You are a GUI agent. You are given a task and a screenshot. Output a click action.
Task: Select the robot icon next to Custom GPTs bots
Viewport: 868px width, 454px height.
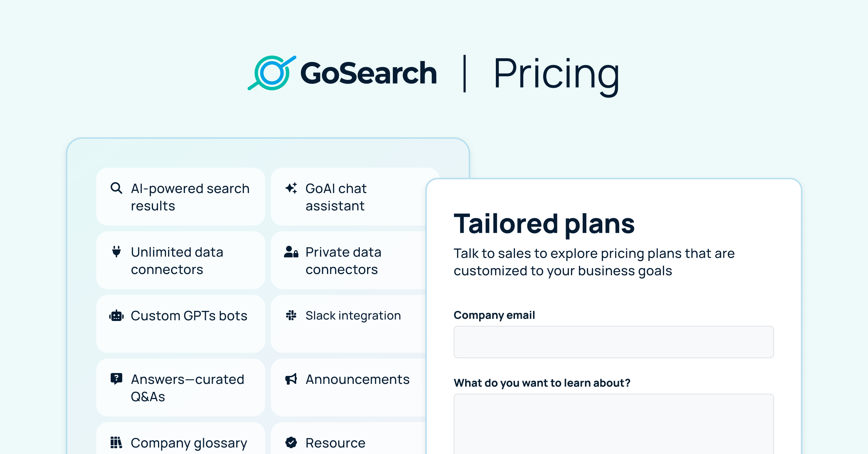pos(116,316)
